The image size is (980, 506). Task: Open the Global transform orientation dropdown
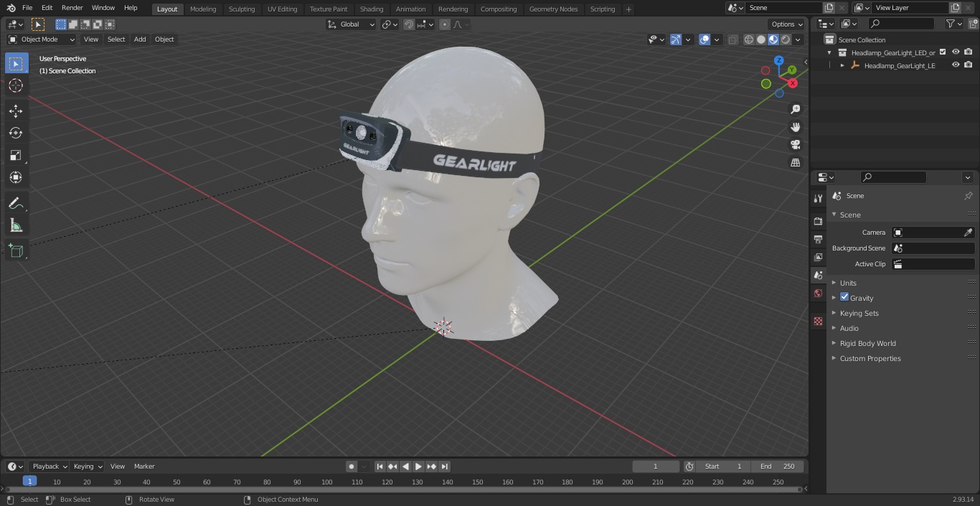[352, 24]
